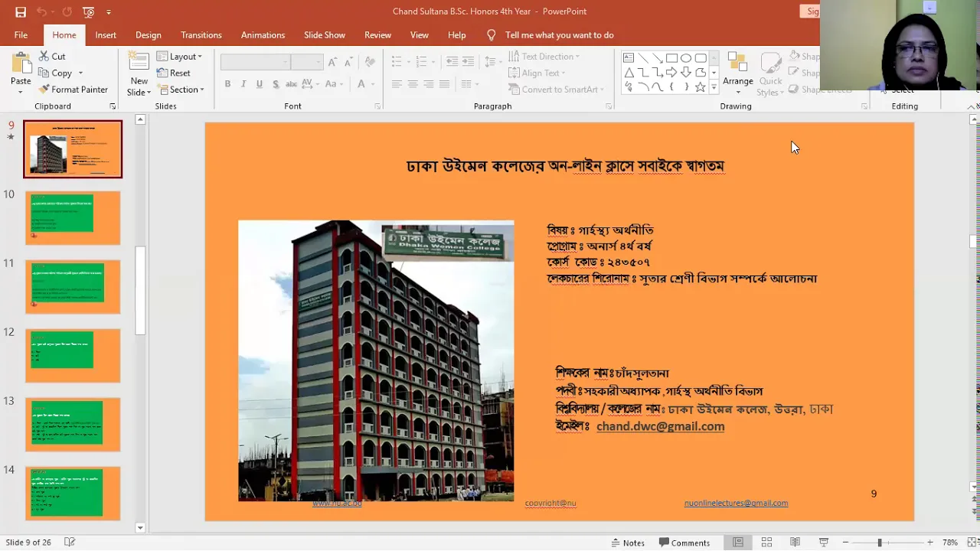Open the Arrange dropdown
Image resolution: width=980 pixels, height=551 pixels.
[x=738, y=74]
